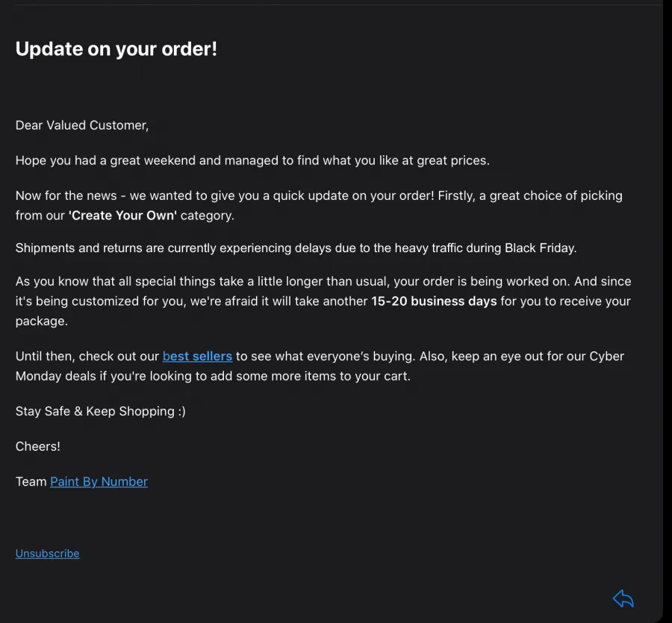Click the 'Cheers!' sign-off line
The width and height of the screenshot is (672, 623).
point(38,447)
